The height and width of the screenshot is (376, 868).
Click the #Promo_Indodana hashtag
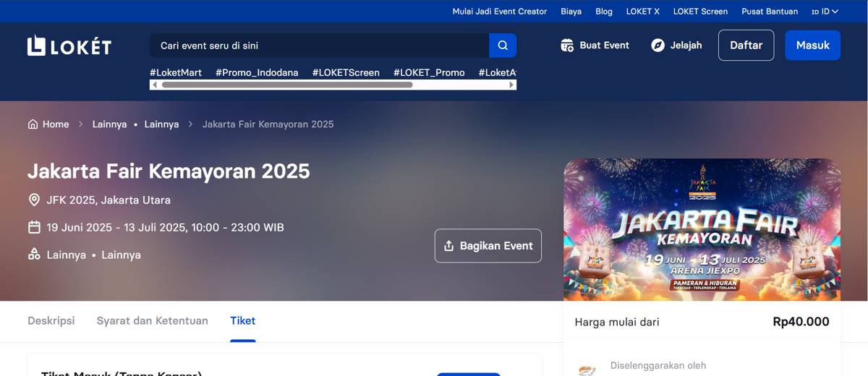[257, 72]
